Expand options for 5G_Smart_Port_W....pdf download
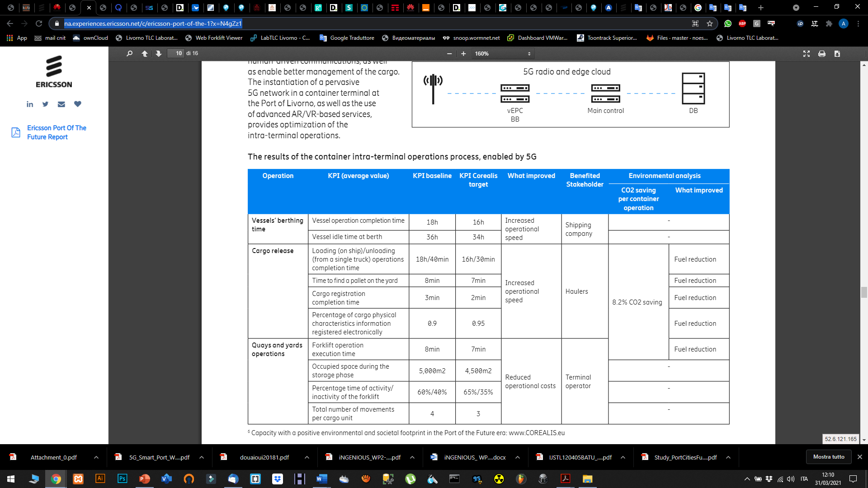Image resolution: width=868 pixels, height=488 pixels. [x=202, y=457]
